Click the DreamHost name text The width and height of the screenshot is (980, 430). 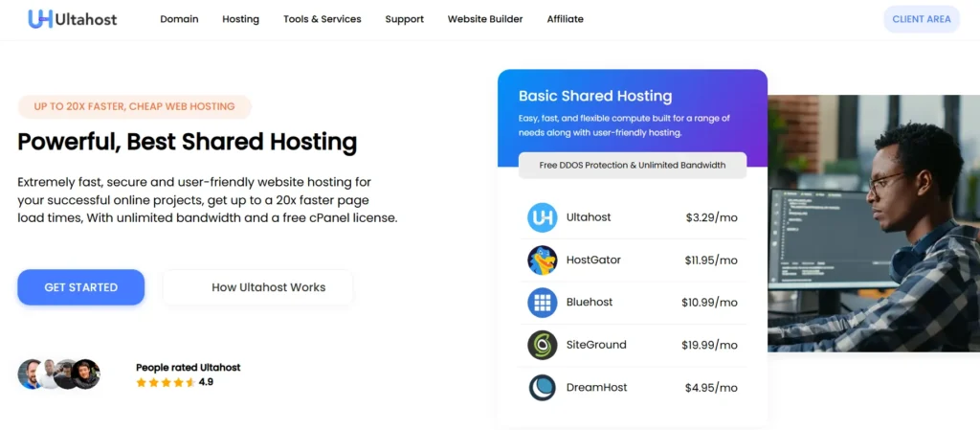coord(597,387)
